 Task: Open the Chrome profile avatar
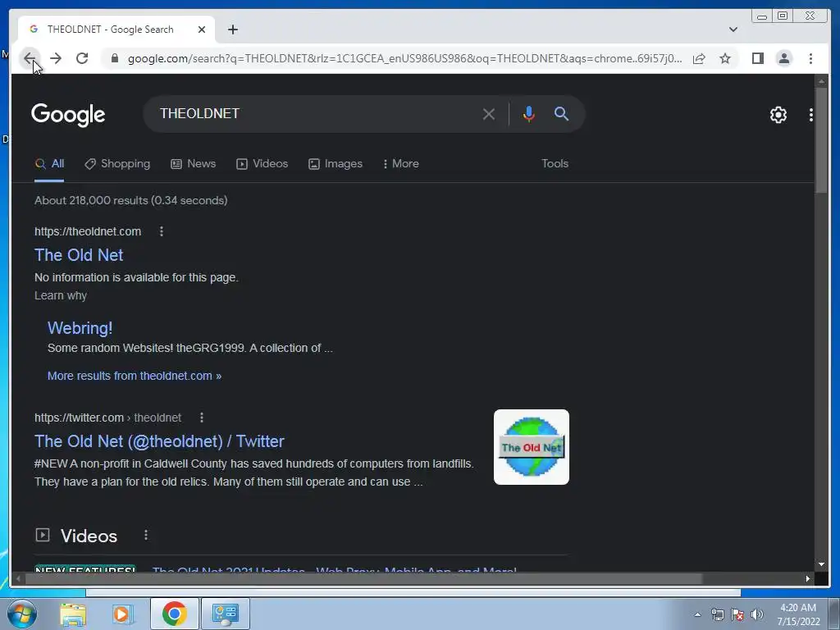coord(783,58)
